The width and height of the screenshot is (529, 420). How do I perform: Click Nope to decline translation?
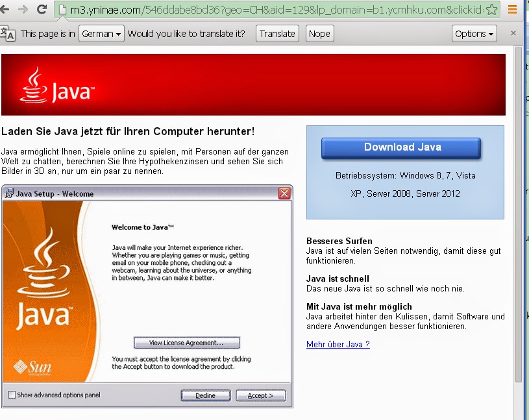[x=319, y=34]
